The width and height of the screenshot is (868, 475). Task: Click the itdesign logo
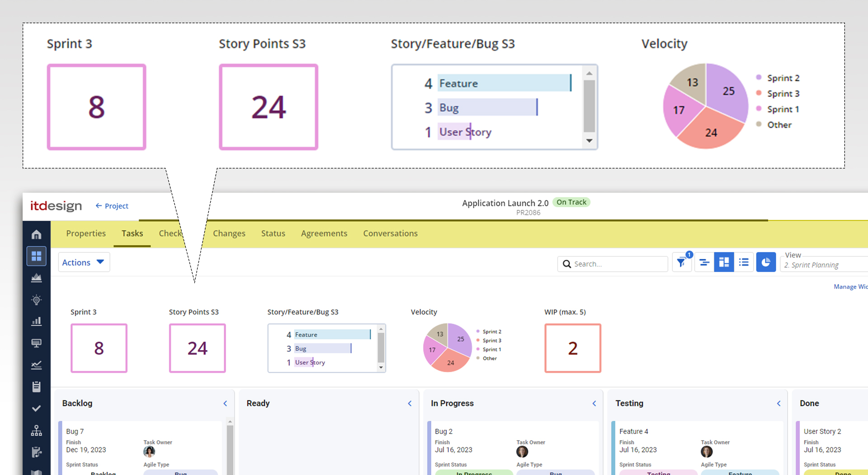(56, 206)
